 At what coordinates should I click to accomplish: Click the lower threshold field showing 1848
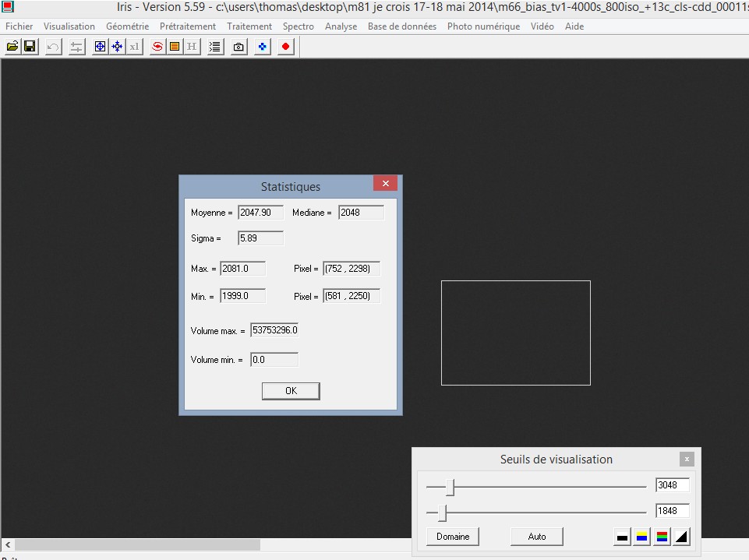[x=673, y=511]
